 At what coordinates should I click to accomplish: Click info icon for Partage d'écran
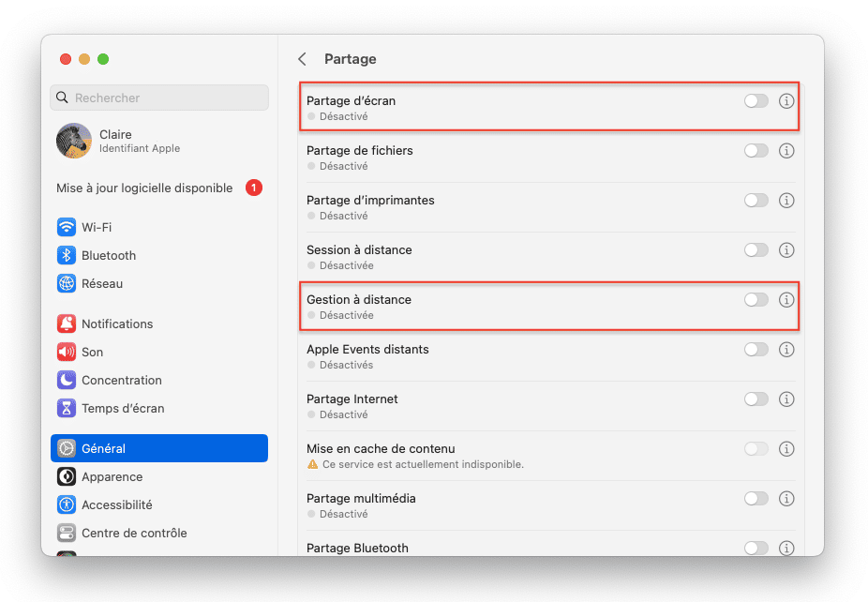786,100
